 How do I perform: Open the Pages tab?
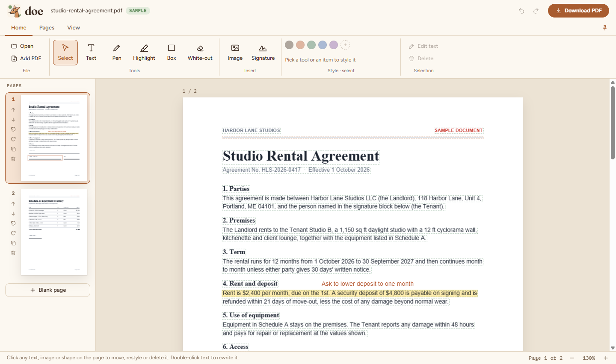pyautogui.click(x=47, y=28)
